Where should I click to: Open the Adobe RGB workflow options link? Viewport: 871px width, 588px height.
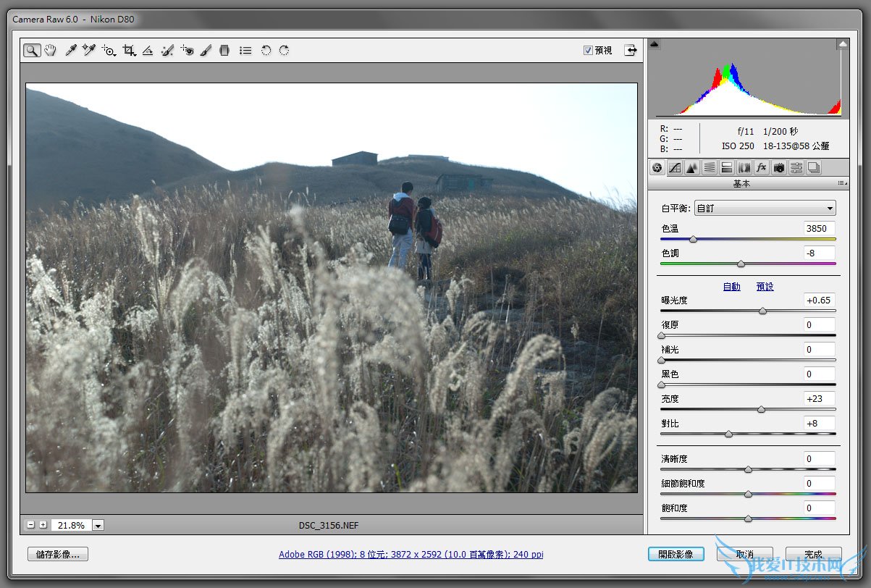click(x=411, y=555)
